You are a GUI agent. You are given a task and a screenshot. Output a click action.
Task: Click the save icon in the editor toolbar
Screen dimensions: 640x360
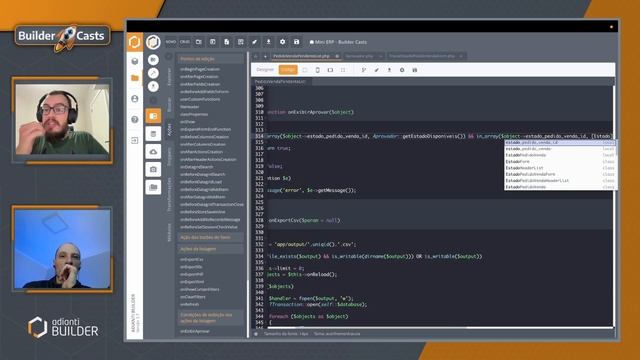click(415, 70)
